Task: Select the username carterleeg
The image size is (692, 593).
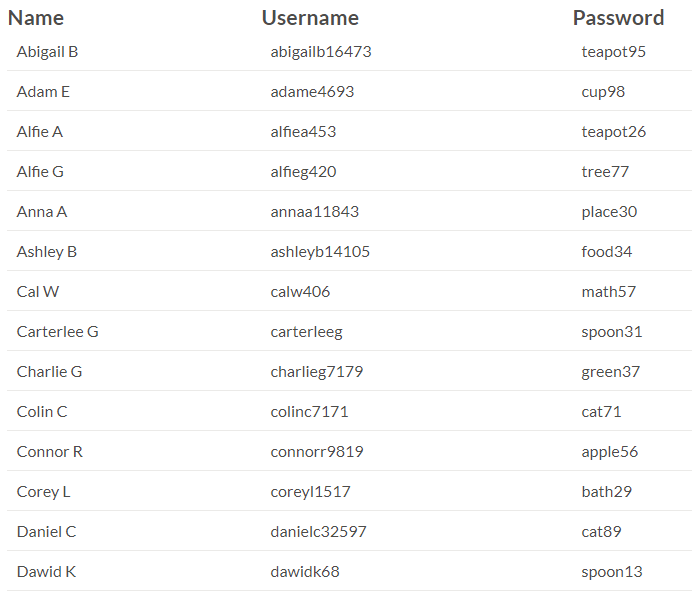Action: coord(306,331)
